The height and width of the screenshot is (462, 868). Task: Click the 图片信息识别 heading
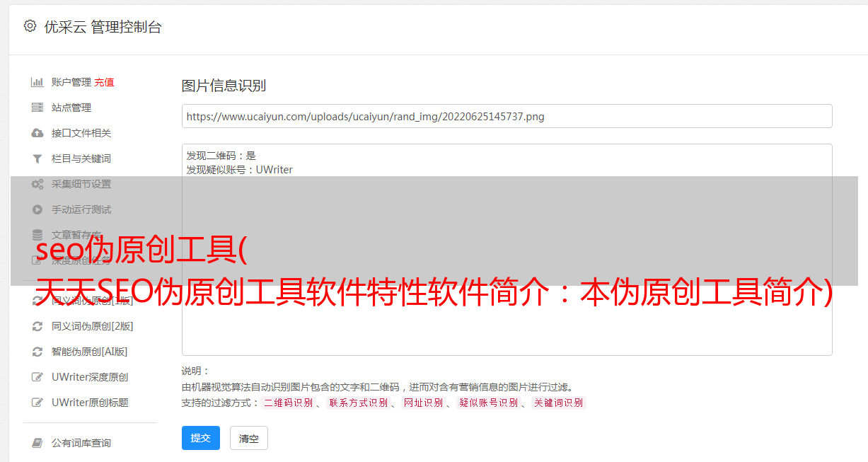tap(224, 86)
